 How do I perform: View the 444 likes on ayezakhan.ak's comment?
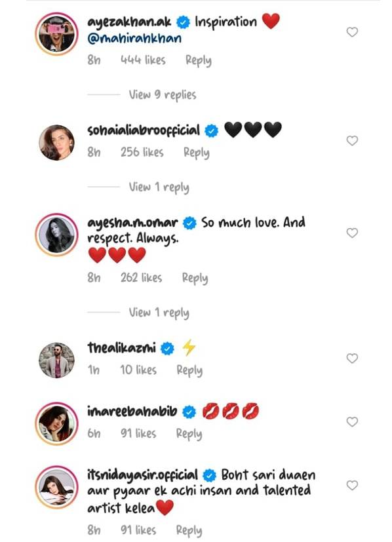pos(143,60)
